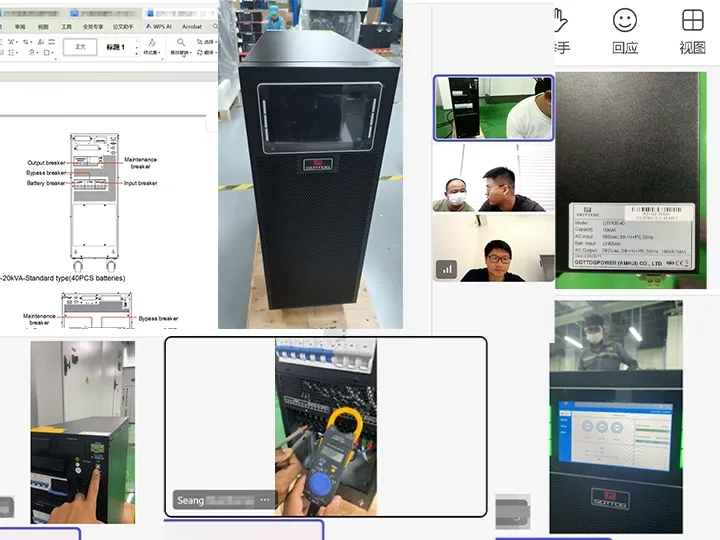
Task: Click the upper Bypass breaker label
Action: pyautogui.click(x=46, y=173)
